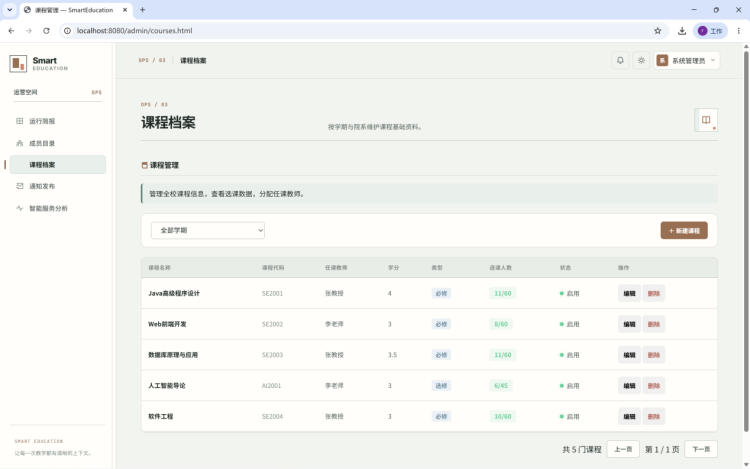Open tab search dropdown arrow

(x=10, y=10)
